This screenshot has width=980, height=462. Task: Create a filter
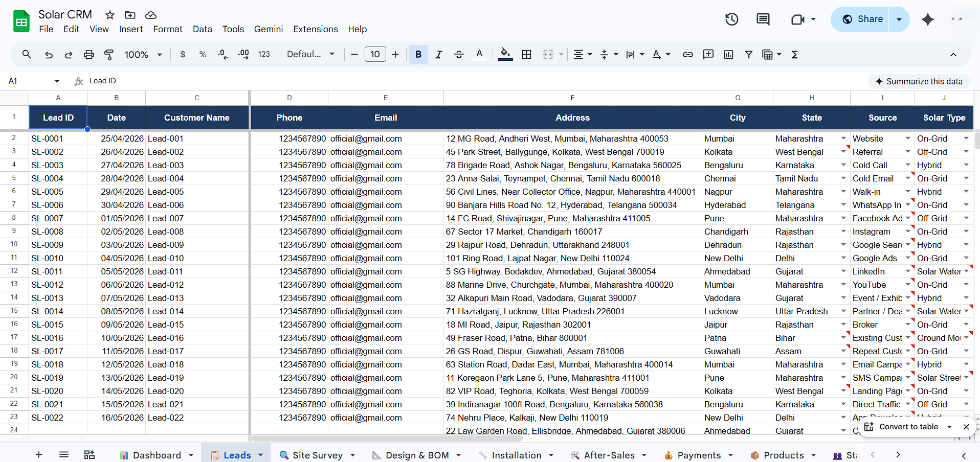pos(748,54)
